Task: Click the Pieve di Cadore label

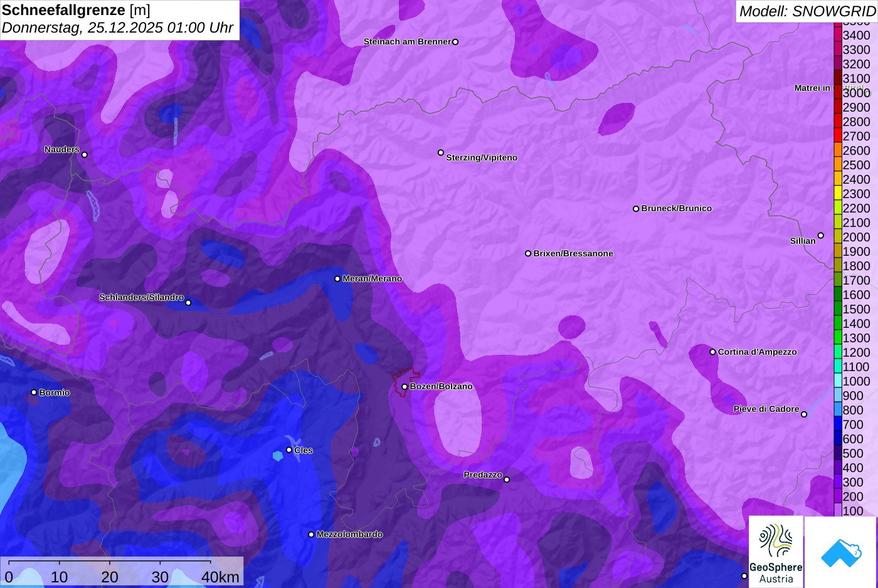Action: pyautogui.click(x=766, y=409)
